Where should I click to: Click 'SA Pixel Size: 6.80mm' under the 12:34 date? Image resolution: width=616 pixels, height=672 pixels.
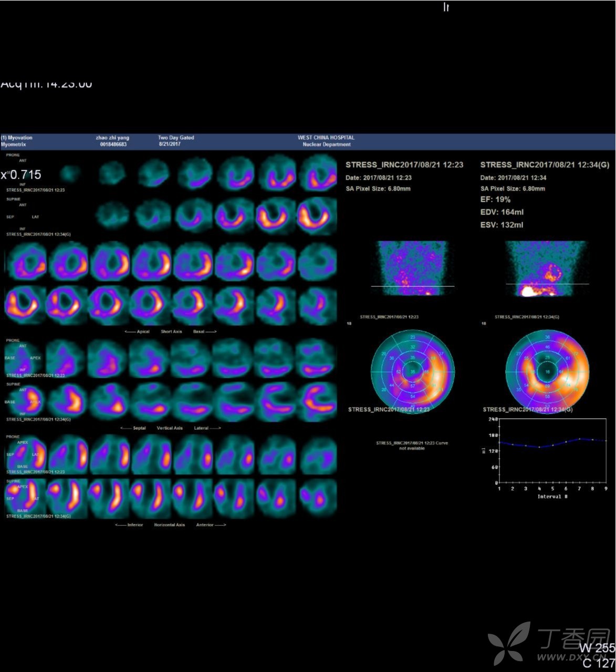513,188
